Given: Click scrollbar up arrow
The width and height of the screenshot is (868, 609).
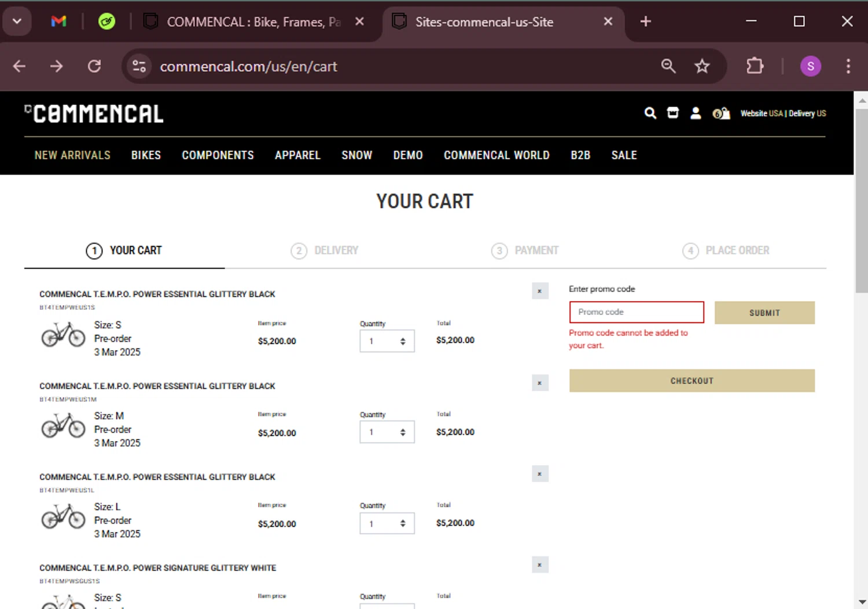Looking at the screenshot, I should coord(862,100).
